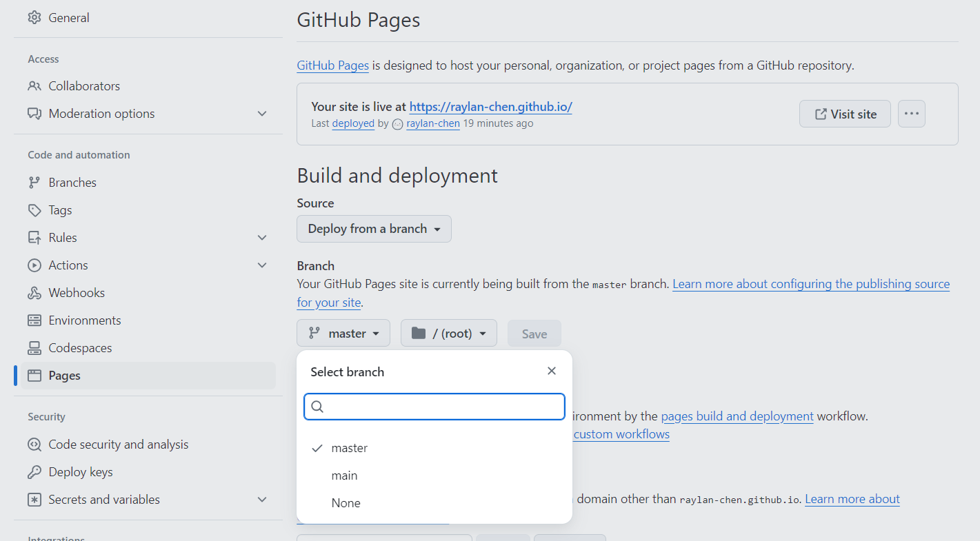Click the Visit site button
This screenshot has width=980, height=541.
846,114
